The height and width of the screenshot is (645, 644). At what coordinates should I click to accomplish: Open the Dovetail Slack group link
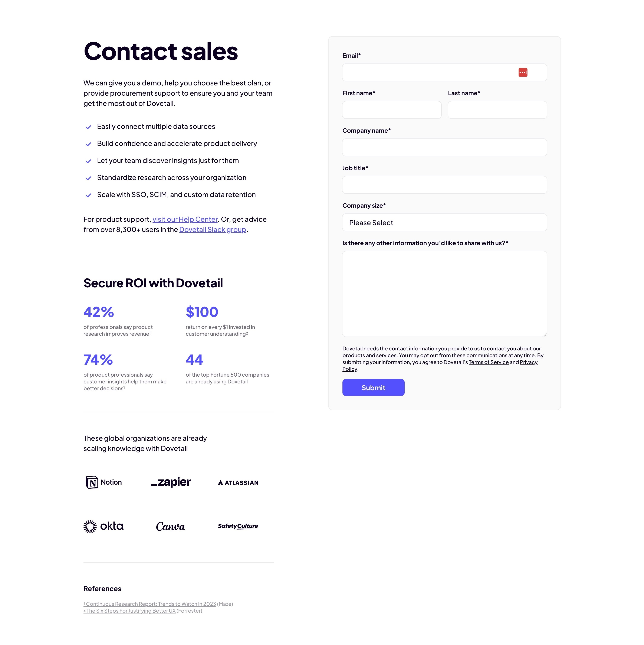pos(213,230)
